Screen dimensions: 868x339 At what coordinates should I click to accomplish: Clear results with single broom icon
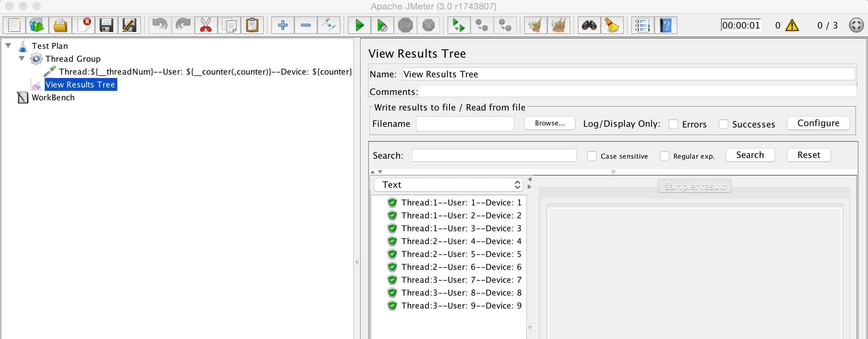[x=535, y=25]
